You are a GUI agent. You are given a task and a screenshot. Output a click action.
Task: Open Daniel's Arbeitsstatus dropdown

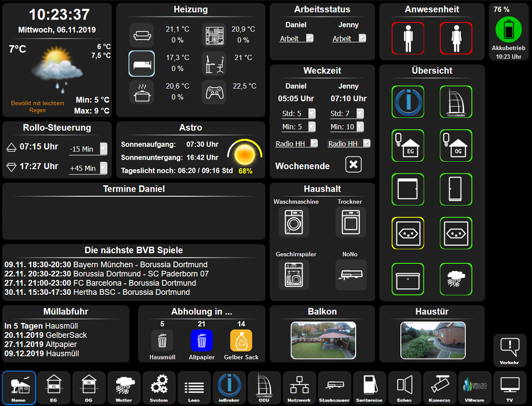click(296, 39)
